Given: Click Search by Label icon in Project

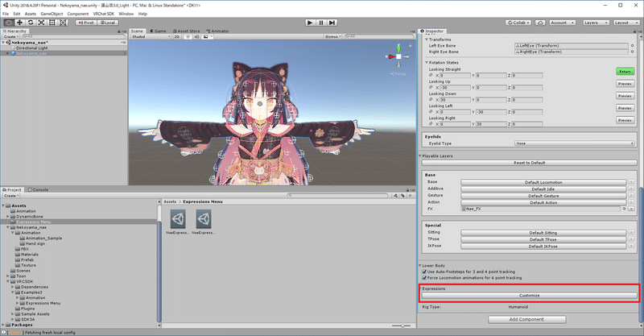Looking at the screenshot, I should click(x=402, y=196).
